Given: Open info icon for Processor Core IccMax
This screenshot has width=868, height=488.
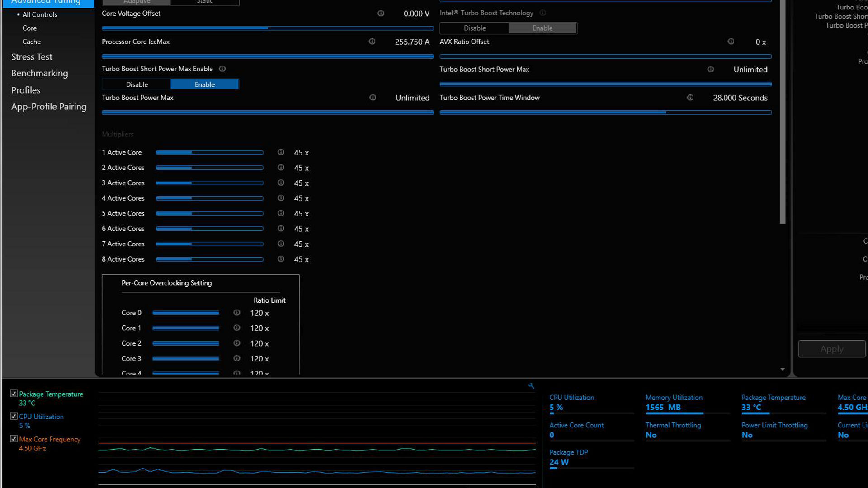Looking at the screenshot, I should point(372,42).
